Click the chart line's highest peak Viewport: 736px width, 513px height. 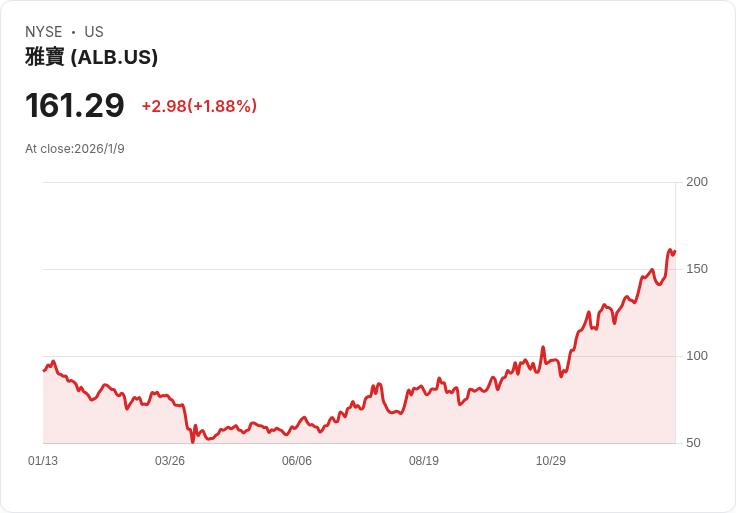(x=670, y=250)
